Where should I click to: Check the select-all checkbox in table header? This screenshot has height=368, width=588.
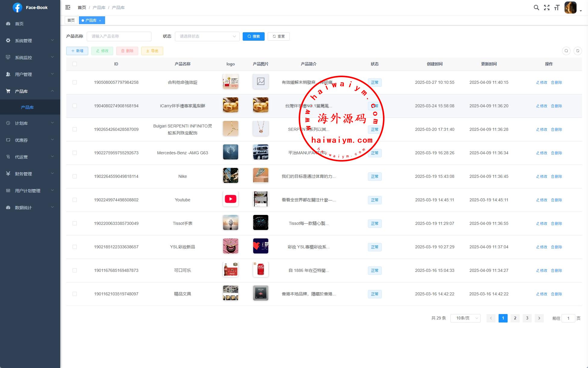point(75,64)
